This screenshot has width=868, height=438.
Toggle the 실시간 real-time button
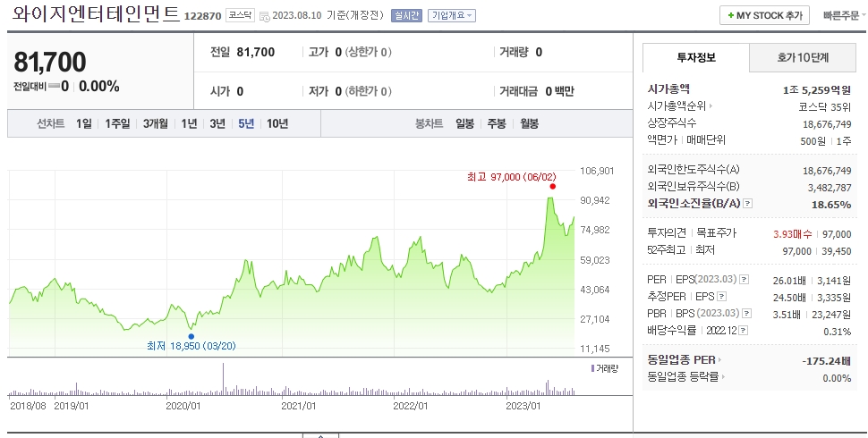click(x=407, y=15)
